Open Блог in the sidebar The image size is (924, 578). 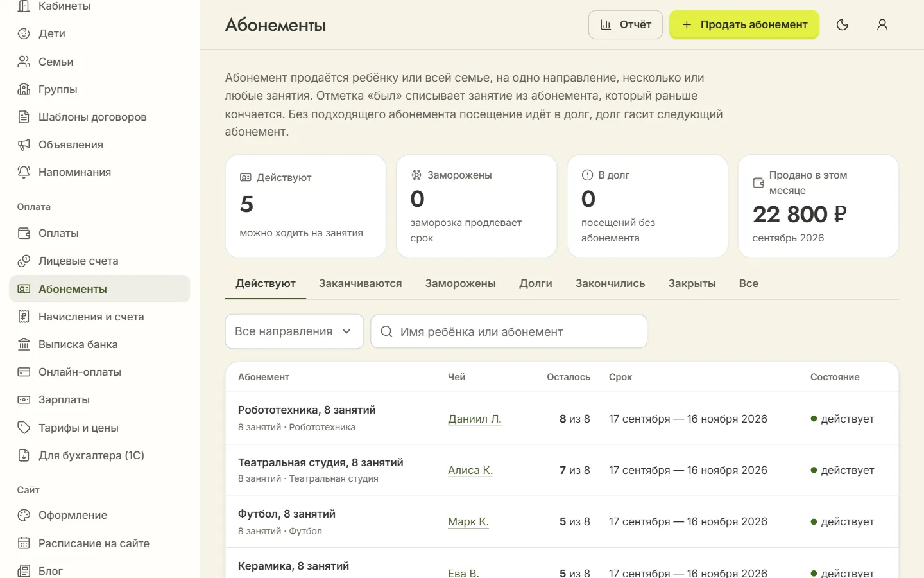(99, 571)
